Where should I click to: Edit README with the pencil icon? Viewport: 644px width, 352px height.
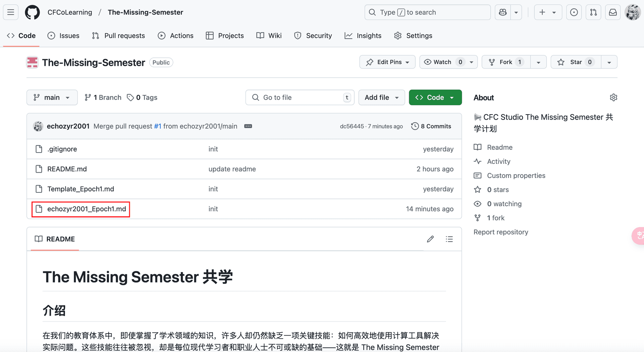click(x=430, y=239)
